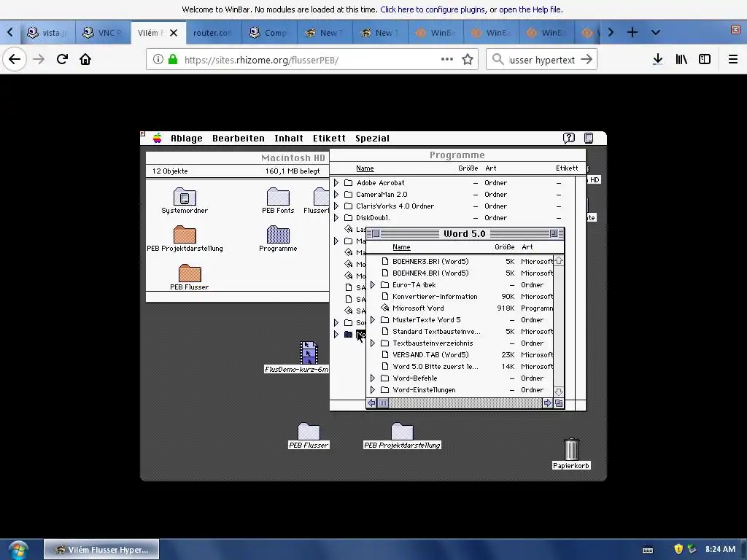Open the Spezial menu
Image resolution: width=747 pixels, height=560 pixels.
coord(372,138)
